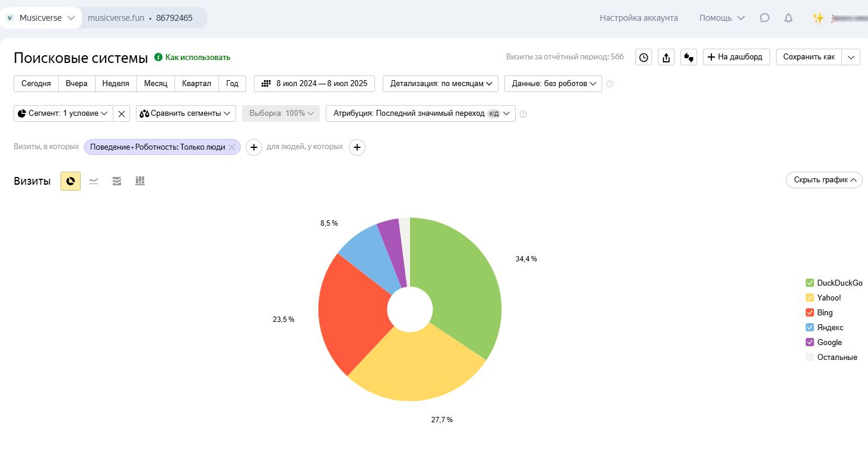Click the red Bing pie slice
The image size is (868, 449).
[x=353, y=315]
